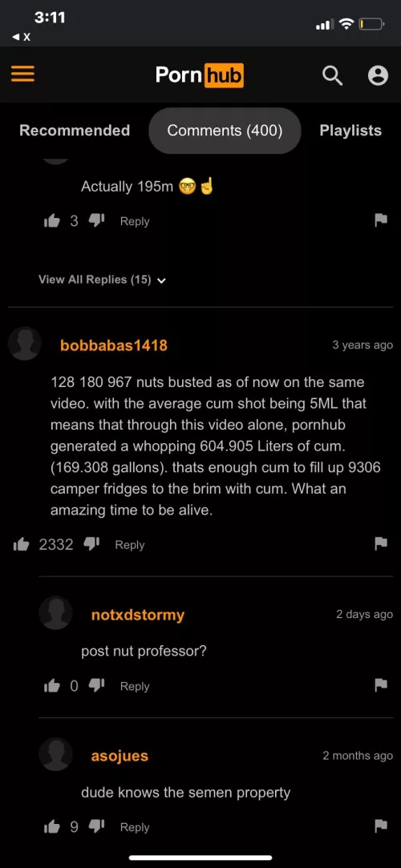Open the user account profile icon
This screenshot has height=868, width=401.
[379, 75]
